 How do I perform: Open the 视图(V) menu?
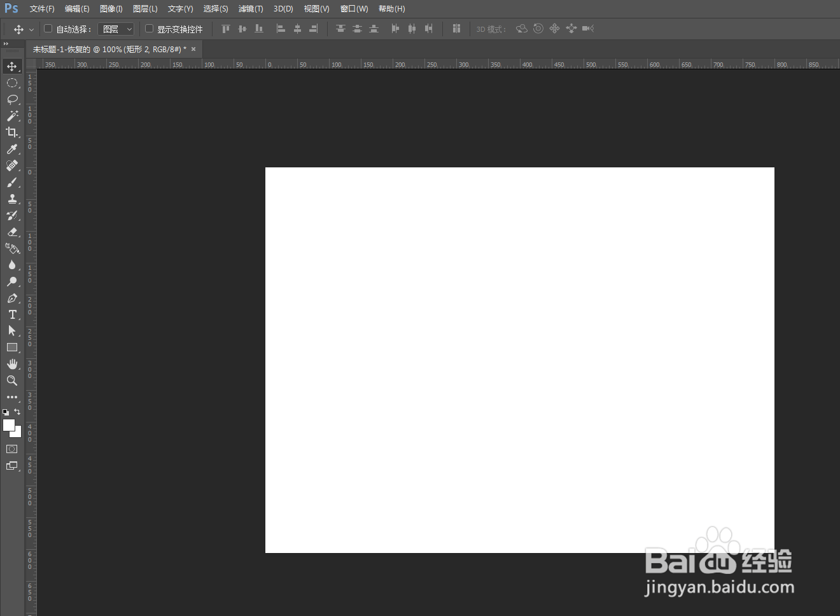pos(316,9)
